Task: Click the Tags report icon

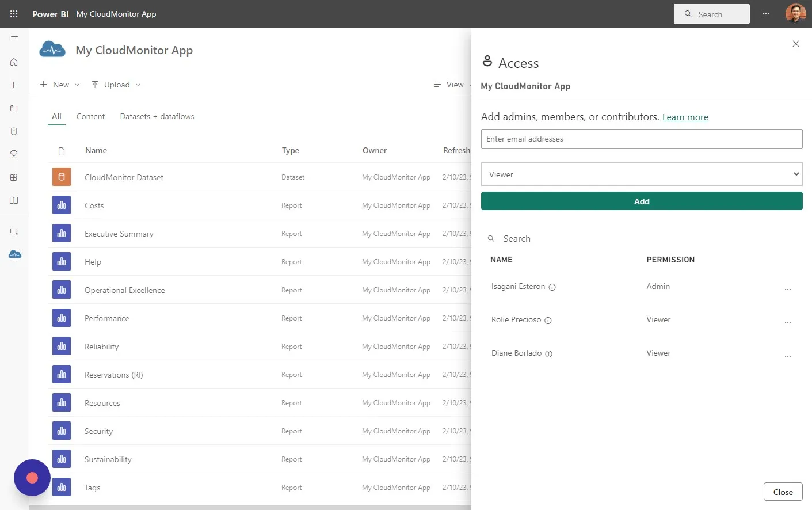Action: pyautogui.click(x=62, y=487)
